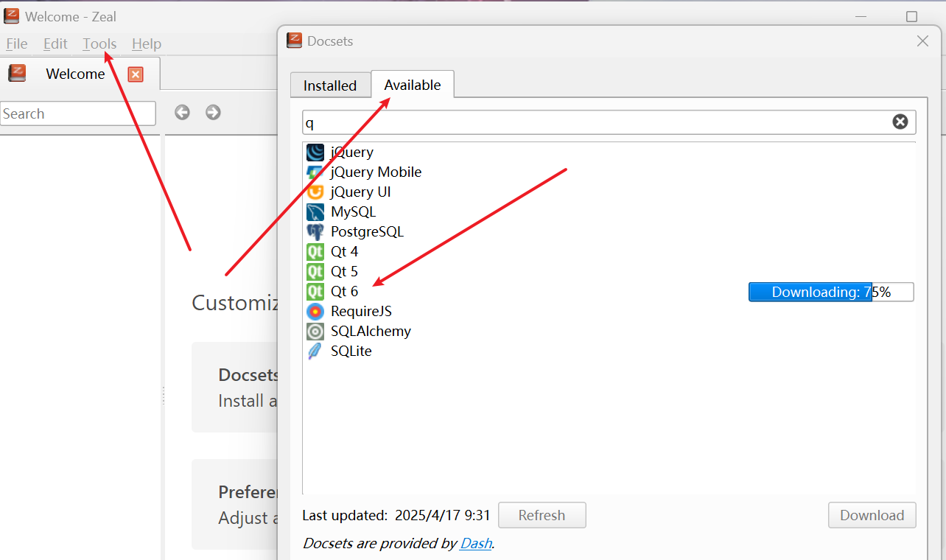Close the Welcome tab with red X

tap(136, 74)
